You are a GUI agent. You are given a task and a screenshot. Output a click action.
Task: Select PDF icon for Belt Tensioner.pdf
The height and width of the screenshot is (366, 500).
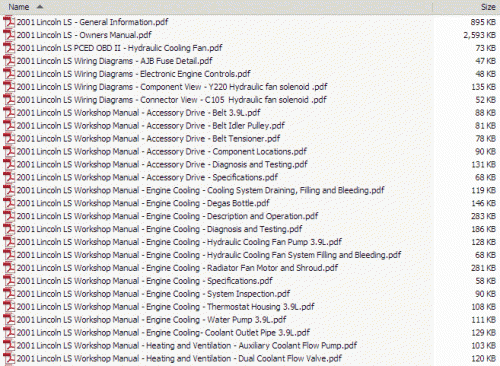(x=9, y=139)
